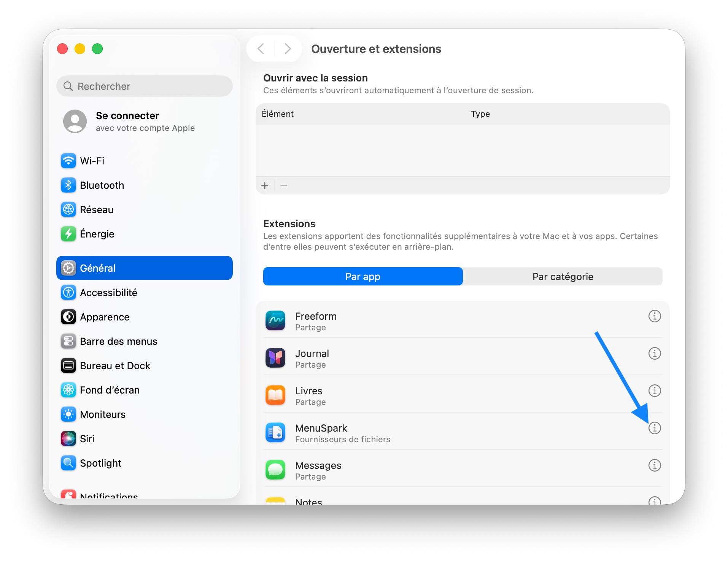Click the Livres extension name

[308, 391]
